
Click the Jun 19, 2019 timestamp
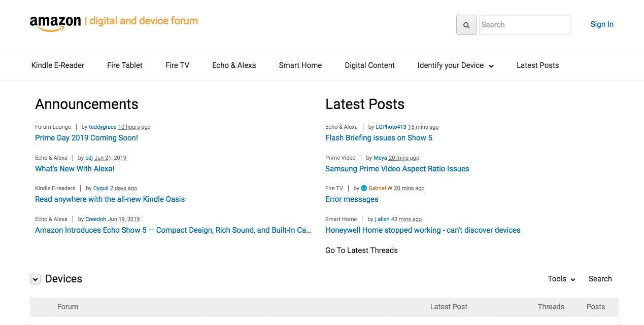point(123,219)
